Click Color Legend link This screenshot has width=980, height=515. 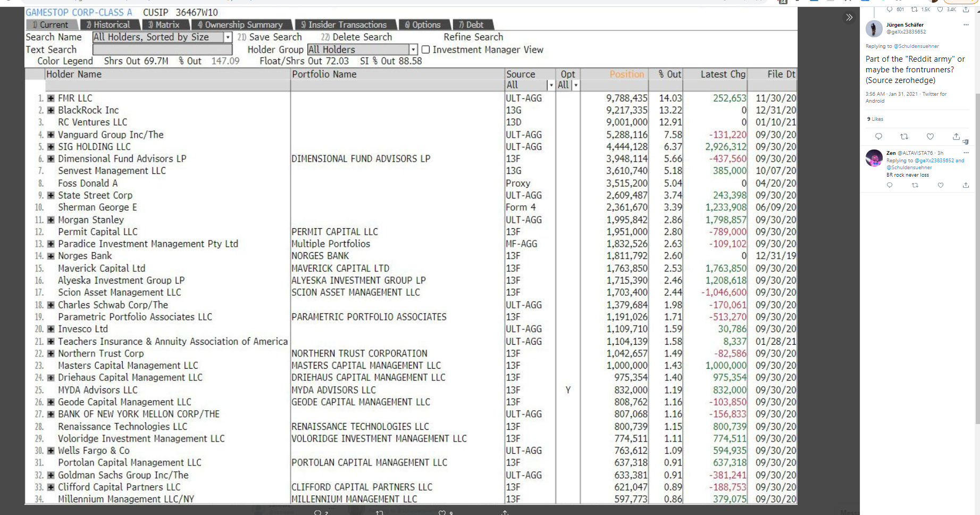click(x=65, y=61)
